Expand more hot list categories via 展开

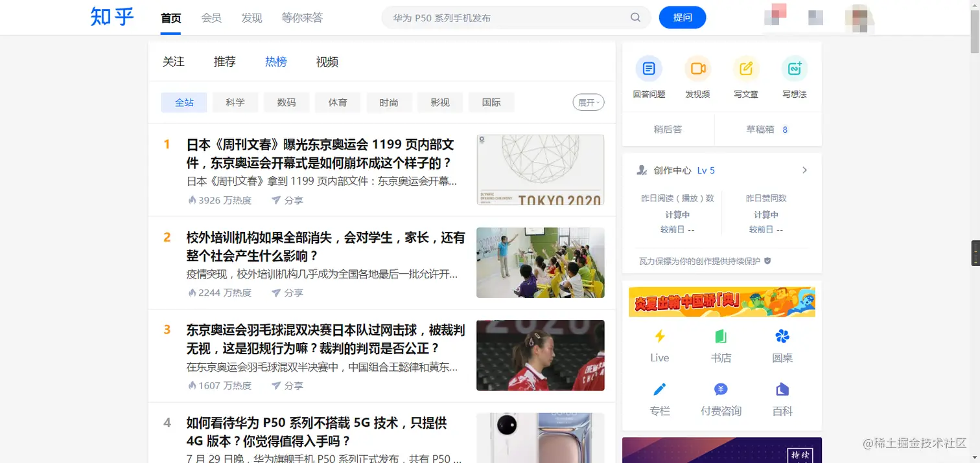pyautogui.click(x=588, y=102)
